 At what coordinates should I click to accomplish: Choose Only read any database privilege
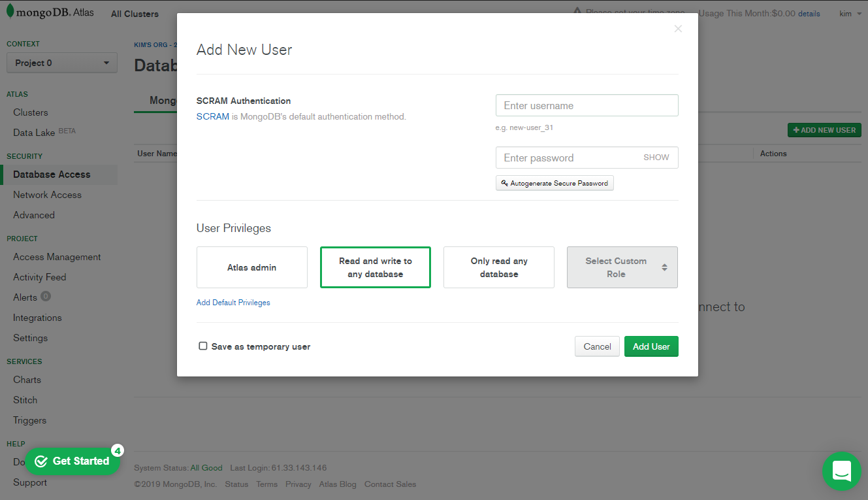coord(499,267)
